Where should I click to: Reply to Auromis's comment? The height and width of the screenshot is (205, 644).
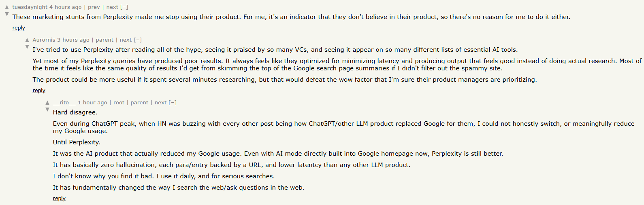point(39,91)
